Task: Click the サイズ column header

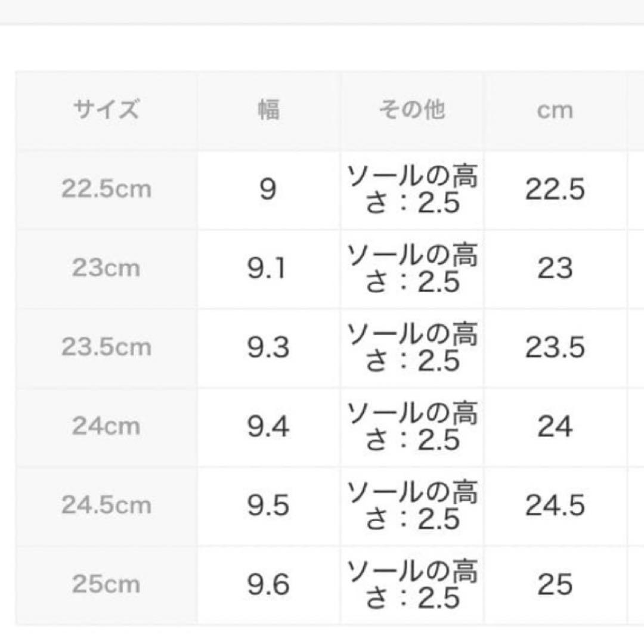Action: click(106, 110)
